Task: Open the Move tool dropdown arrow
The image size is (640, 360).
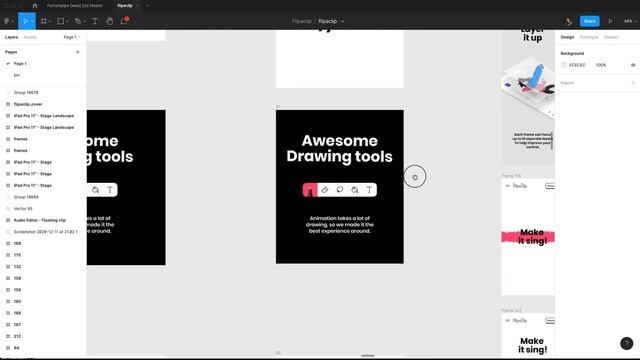Action: 32,21
